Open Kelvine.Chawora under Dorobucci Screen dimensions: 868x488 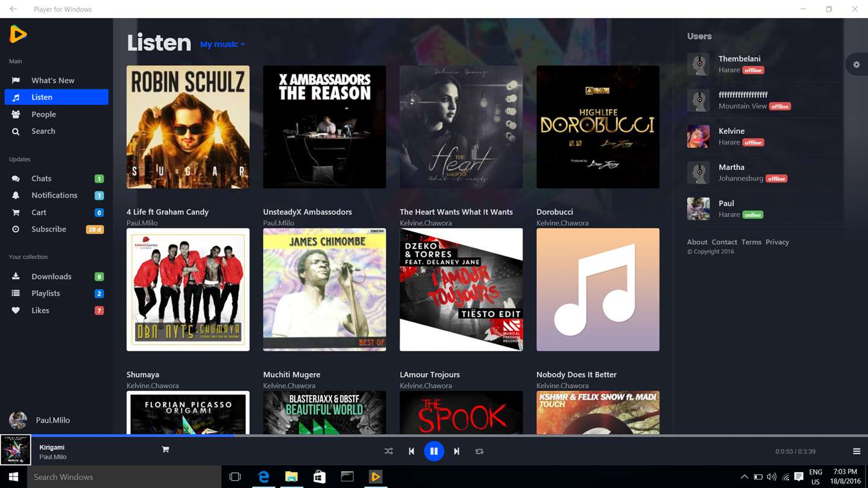(x=562, y=223)
